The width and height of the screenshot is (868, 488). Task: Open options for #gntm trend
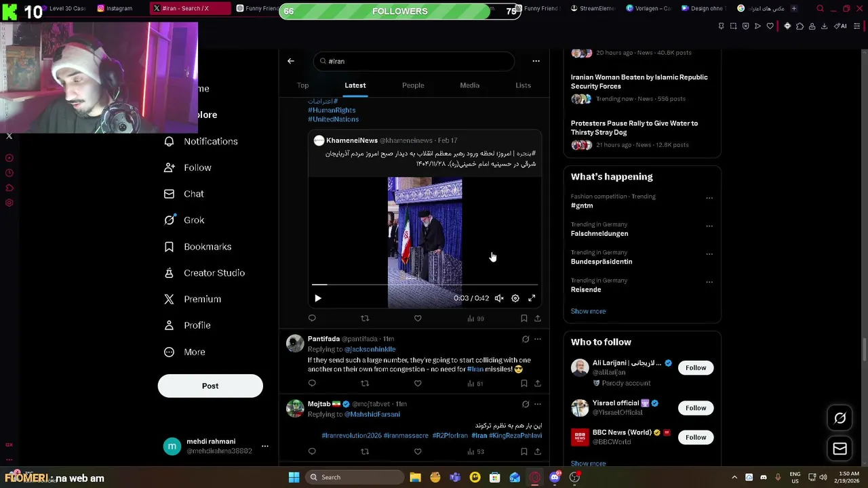coord(709,199)
